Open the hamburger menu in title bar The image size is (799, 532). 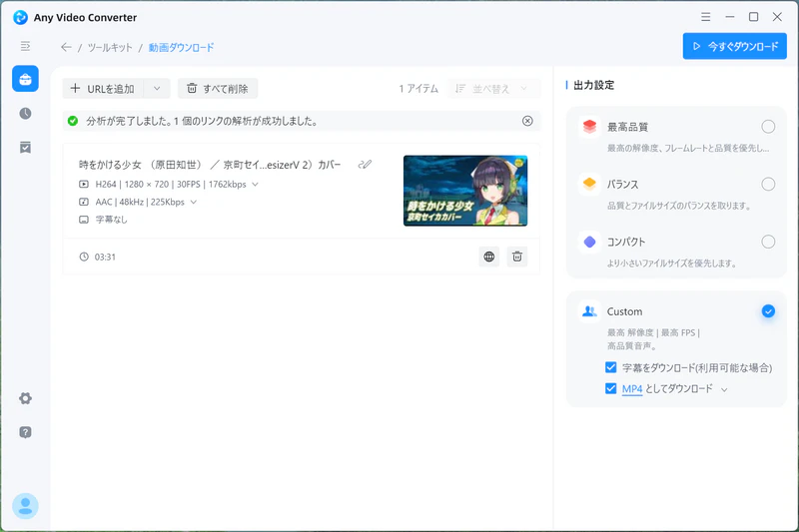pyautogui.click(x=706, y=17)
